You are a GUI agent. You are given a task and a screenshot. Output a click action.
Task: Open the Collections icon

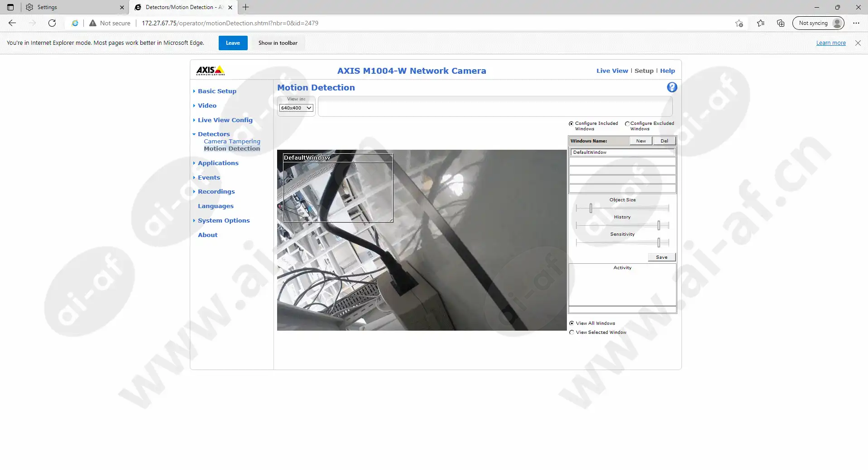point(781,23)
